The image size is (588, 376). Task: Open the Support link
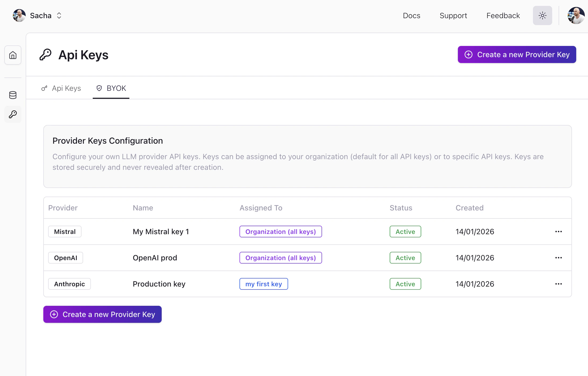click(x=453, y=15)
